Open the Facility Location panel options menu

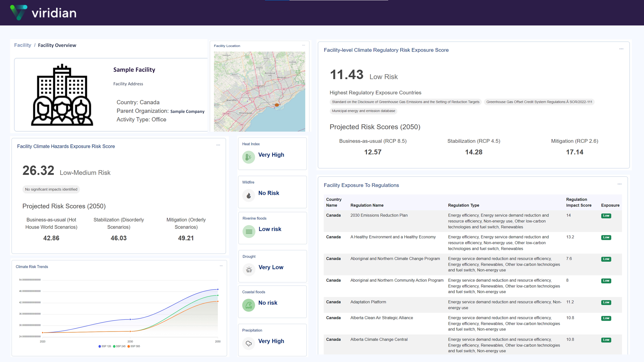click(x=303, y=45)
